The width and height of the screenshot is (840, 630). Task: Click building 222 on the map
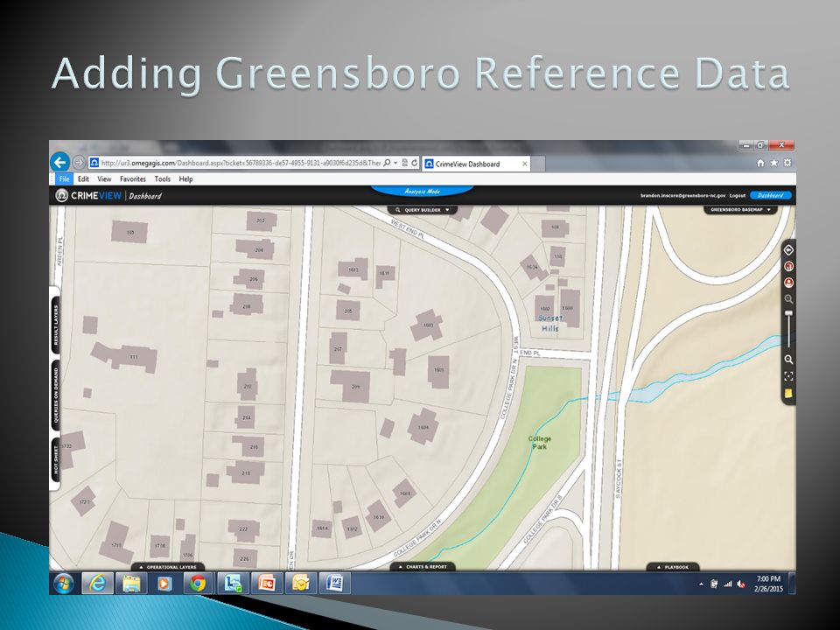[244, 529]
